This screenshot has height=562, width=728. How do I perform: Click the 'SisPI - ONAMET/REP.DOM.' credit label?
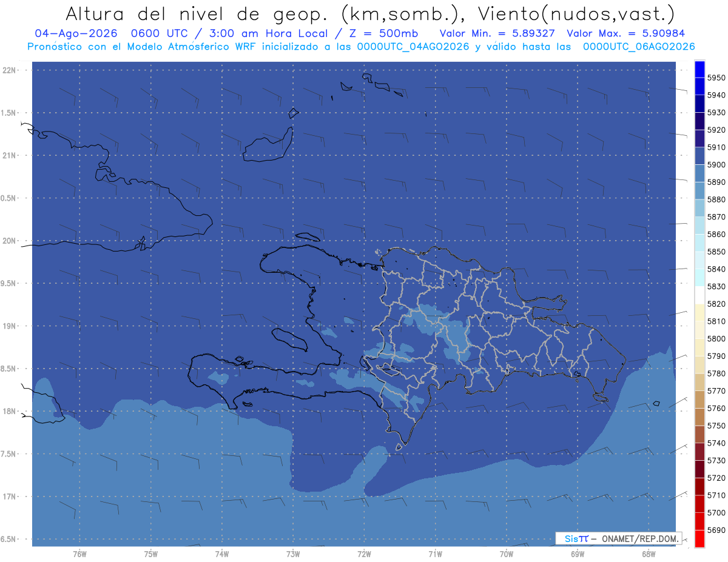[x=618, y=538]
